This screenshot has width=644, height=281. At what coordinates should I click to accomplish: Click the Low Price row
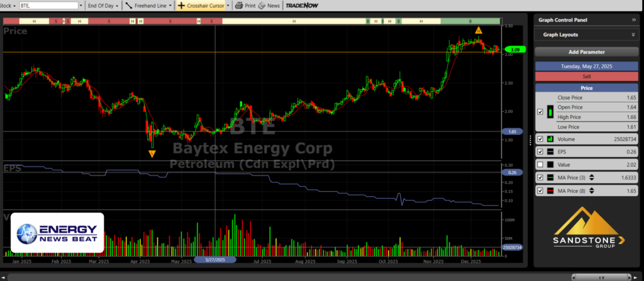[597, 127]
